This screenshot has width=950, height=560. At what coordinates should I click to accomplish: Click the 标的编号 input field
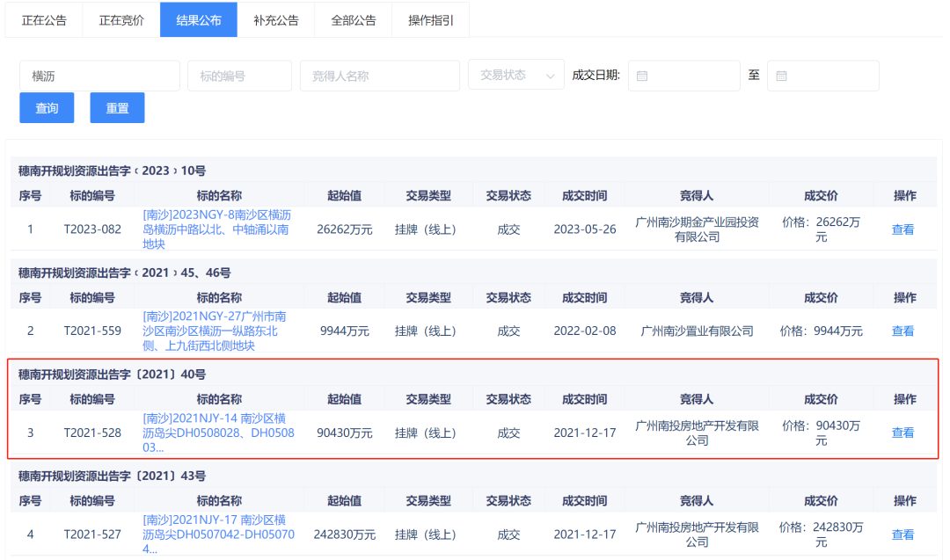point(239,76)
